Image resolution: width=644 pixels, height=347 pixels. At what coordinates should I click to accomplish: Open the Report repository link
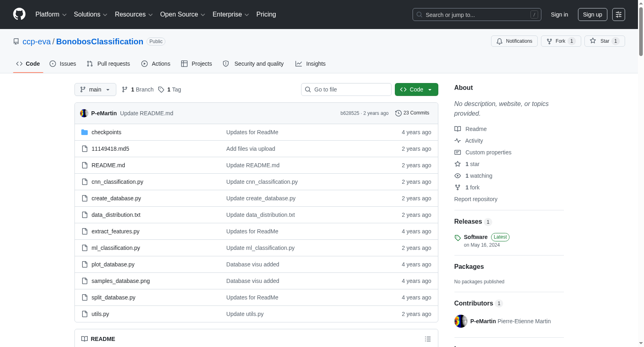(x=476, y=199)
